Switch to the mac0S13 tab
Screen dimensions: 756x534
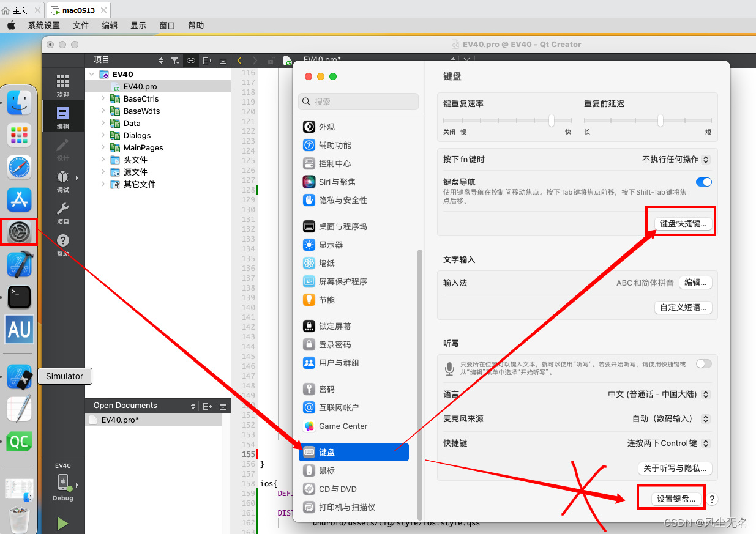(x=78, y=10)
